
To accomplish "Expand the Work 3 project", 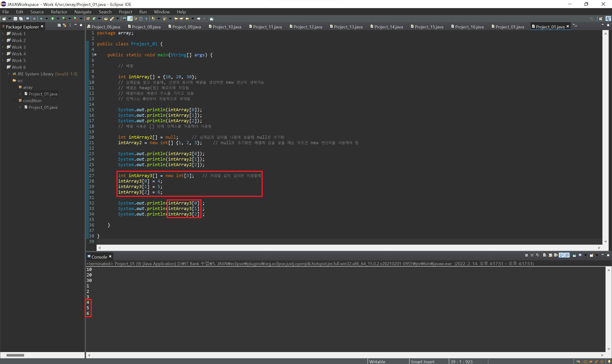I will pos(3,47).
